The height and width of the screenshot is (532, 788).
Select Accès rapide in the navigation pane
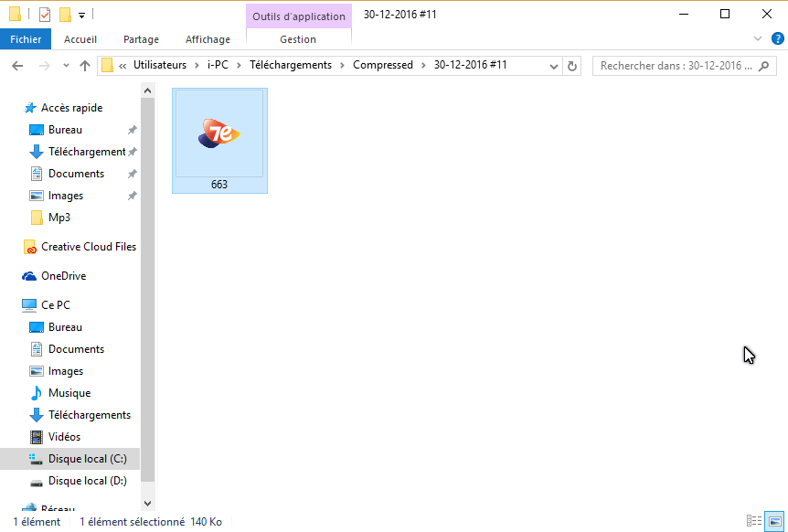(x=71, y=108)
